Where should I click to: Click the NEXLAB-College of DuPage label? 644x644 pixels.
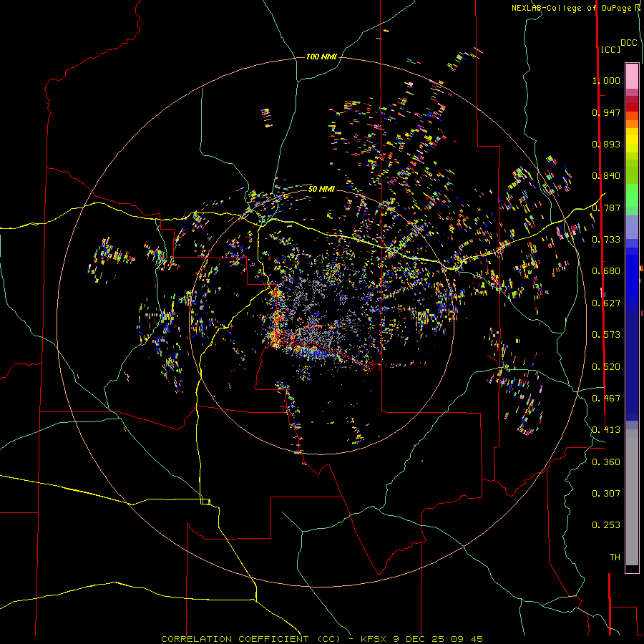click(571, 8)
